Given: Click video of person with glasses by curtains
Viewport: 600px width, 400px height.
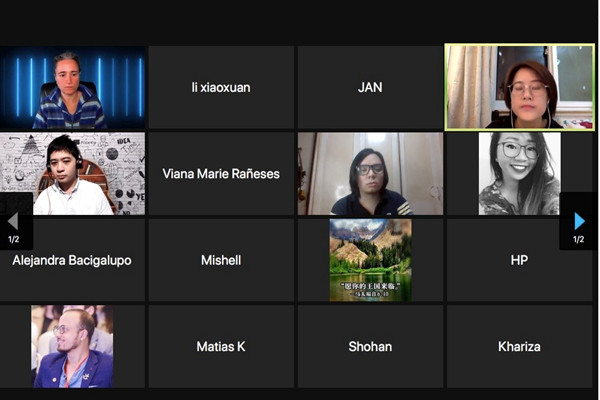Looking at the screenshot, I should point(370,174).
